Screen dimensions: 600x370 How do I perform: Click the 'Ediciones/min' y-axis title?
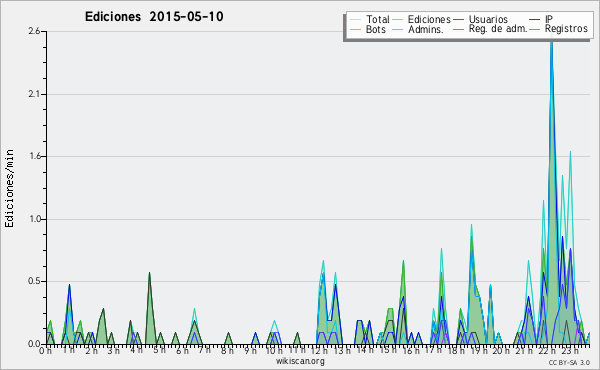point(9,188)
